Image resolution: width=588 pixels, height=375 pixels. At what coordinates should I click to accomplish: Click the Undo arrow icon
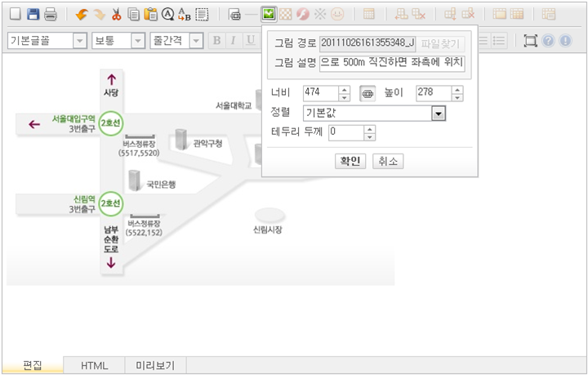point(81,14)
